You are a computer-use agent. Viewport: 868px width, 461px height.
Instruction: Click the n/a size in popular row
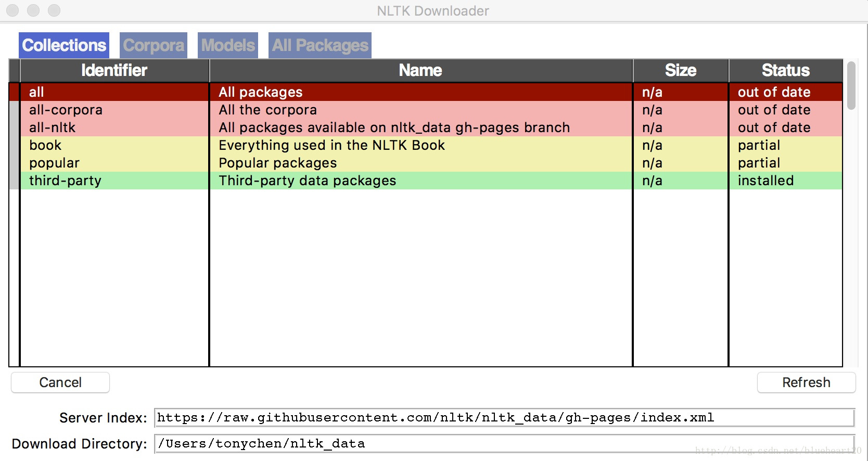point(681,163)
